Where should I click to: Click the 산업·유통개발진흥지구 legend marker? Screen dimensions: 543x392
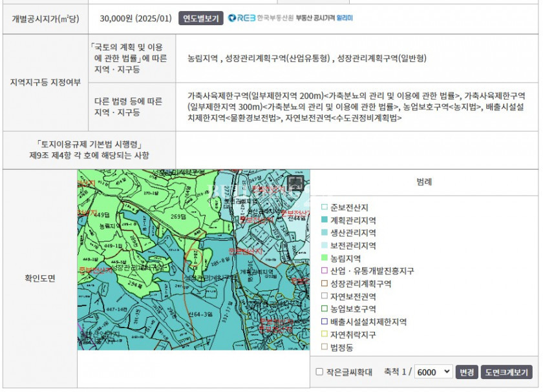[x=325, y=271]
